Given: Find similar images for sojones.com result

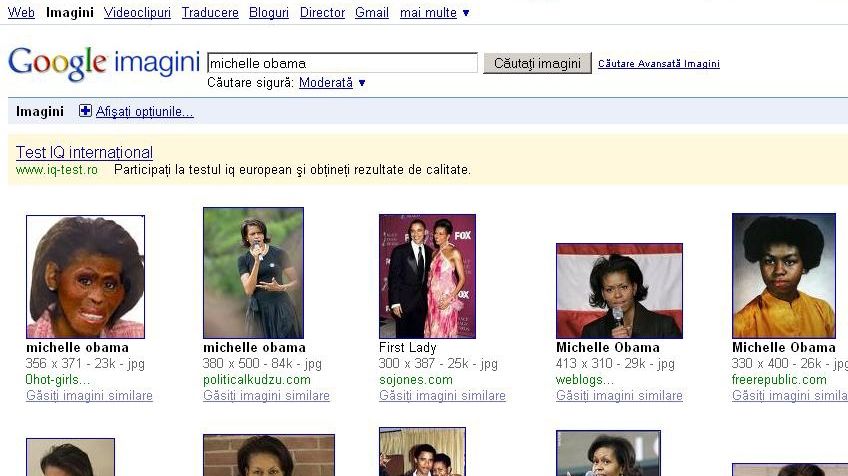Looking at the screenshot, I should coord(442,396).
